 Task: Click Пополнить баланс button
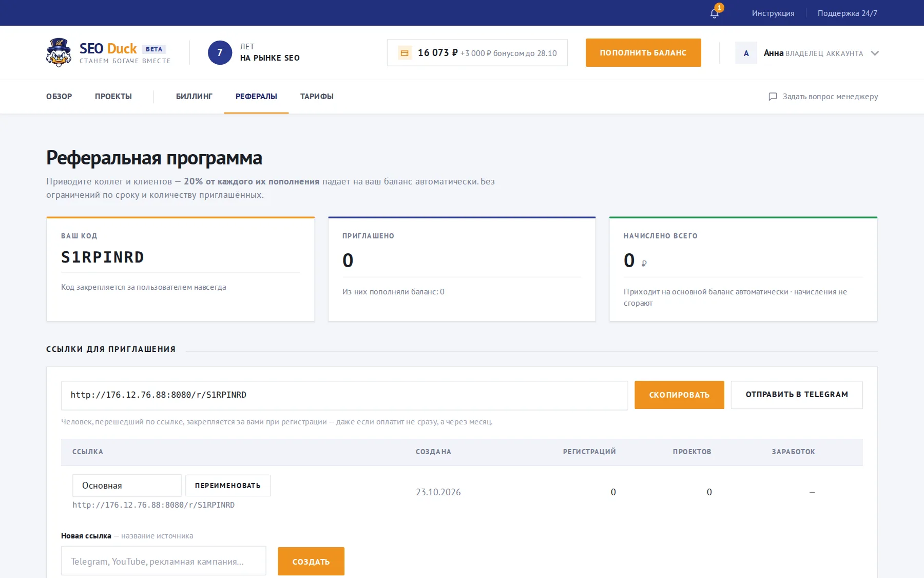(x=643, y=52)
